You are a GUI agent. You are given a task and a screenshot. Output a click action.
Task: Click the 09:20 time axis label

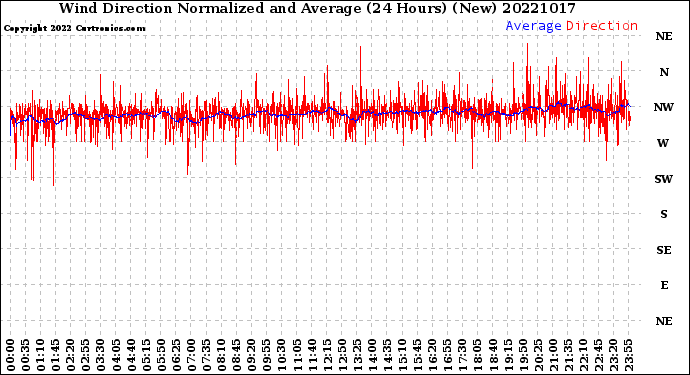(x=252, y=355)
